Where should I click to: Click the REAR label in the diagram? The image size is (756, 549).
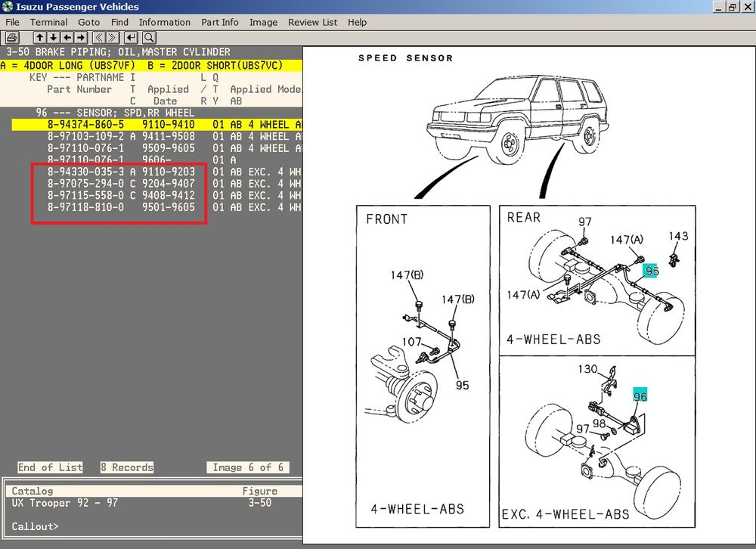[x=524, y=218]
